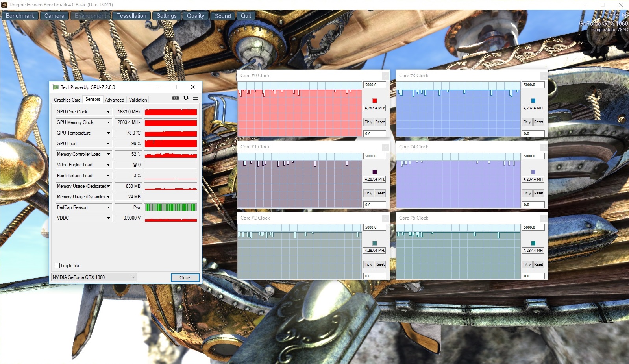Click the teal color swatch for Core #5
Viewport: 629px width, 364px height.
click(x=533, y=243)
